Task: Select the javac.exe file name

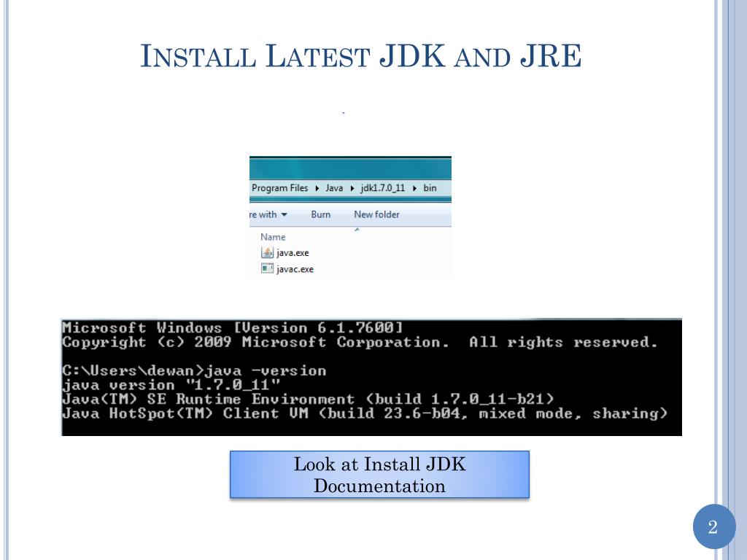Action: tap(295, 269)
